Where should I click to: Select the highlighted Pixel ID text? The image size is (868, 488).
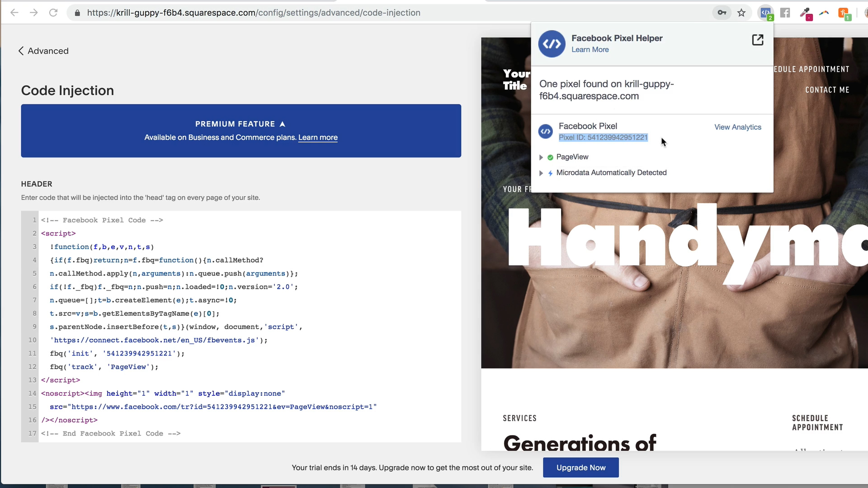click(x=603, y=137)
